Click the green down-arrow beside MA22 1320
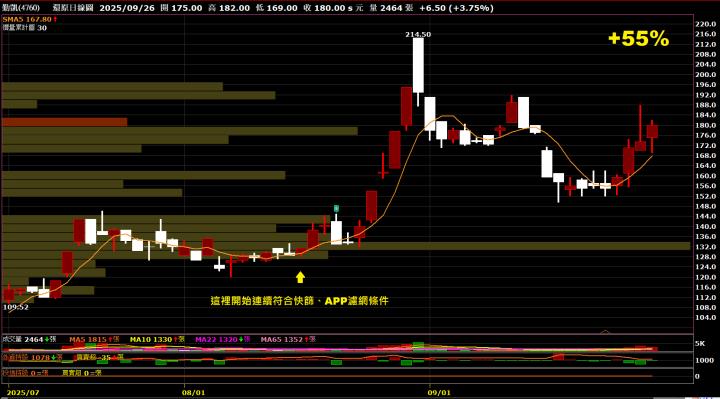Screen dimensions: 720x399 coord(241,339)
